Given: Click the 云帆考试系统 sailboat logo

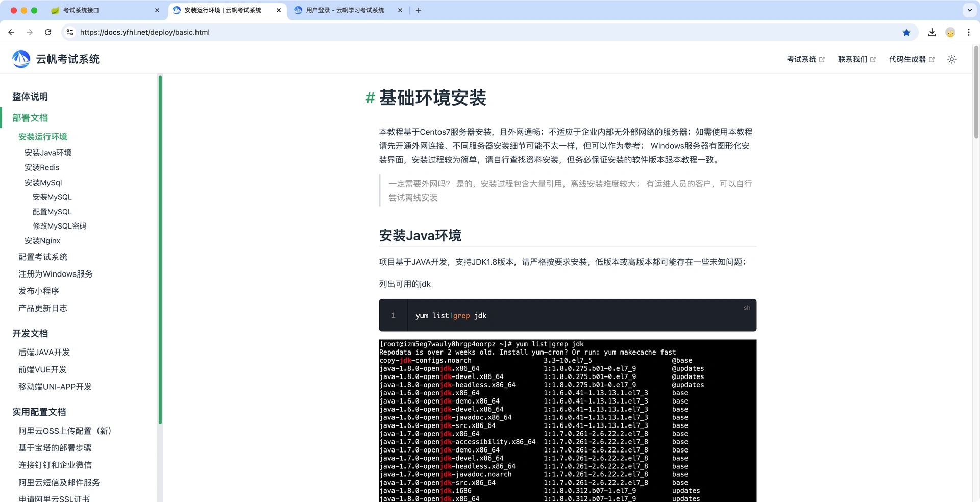Looking at the screenshot, I should click(21, 59).
